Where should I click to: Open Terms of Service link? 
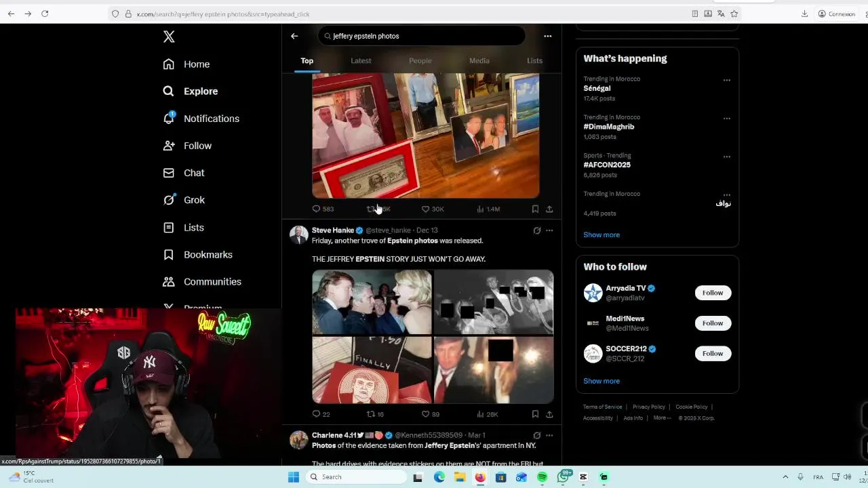[603, 407]
